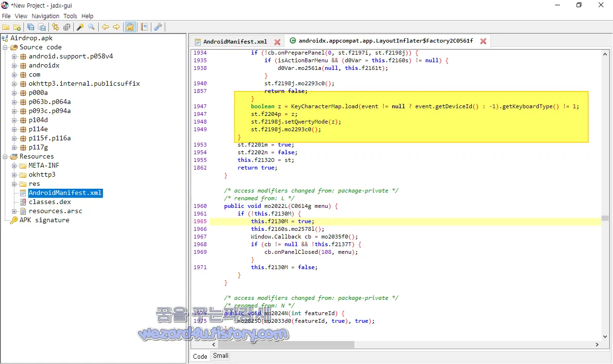This screenshot has width=613, height=364.
Task: Click 'return true;' on line 1862
Action: click(257, 168)
